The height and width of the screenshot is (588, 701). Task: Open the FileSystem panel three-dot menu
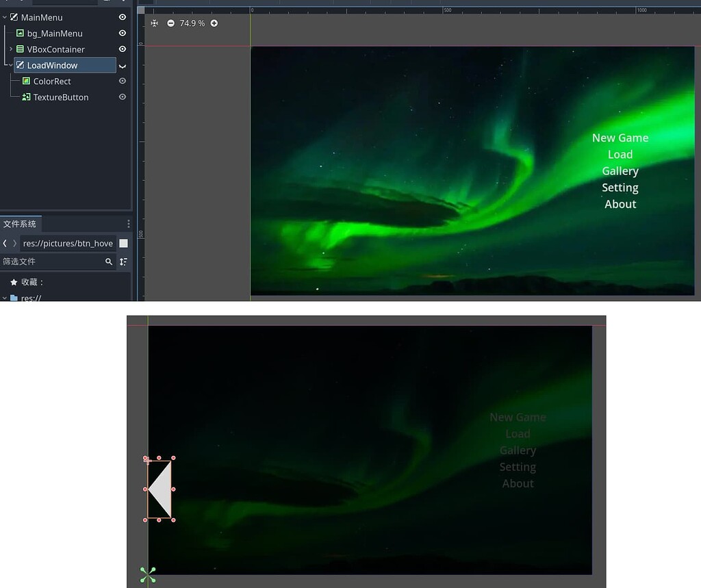point(127,224)
